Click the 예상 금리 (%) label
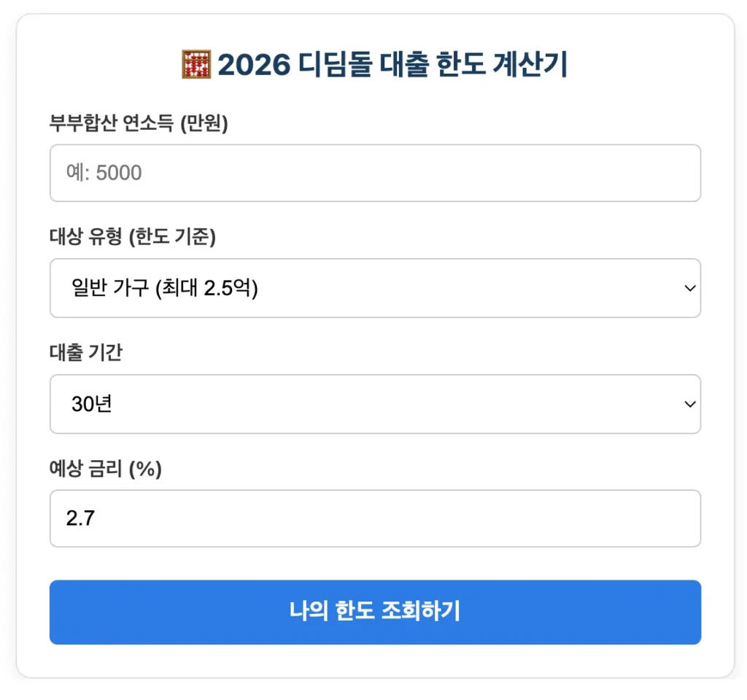This screenshot has width=747, height=700. (x=105, y=469)
